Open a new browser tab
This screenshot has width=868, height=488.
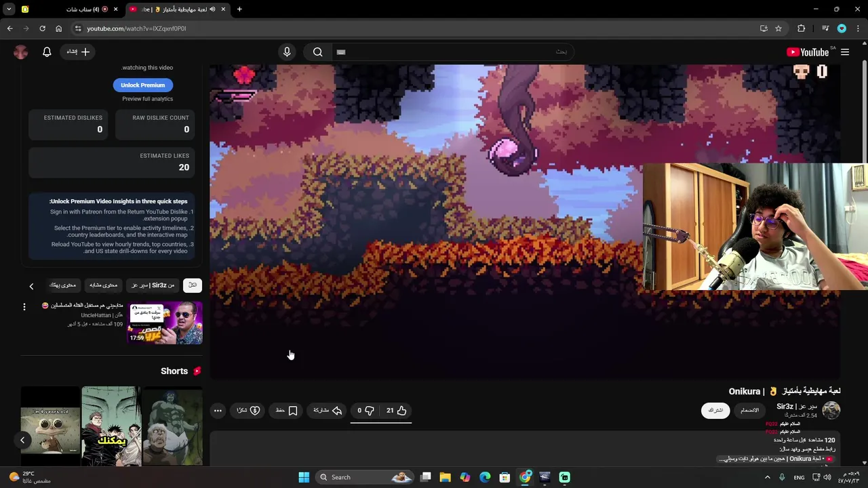pyautogui.click(x=239, y=9)
